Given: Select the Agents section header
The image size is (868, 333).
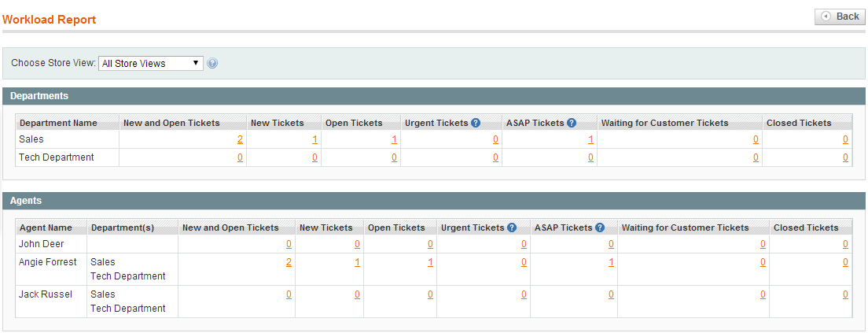Looking at the screenshot, I should (433, 201).
